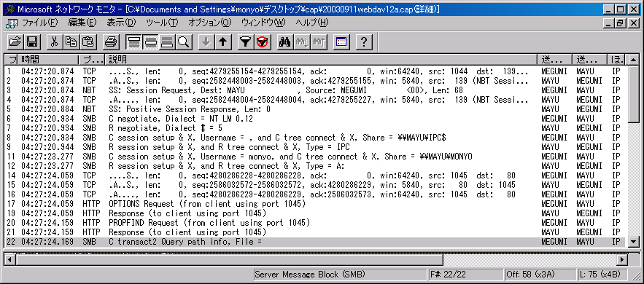
Task: Click the Copy toolbar icon
Action: tap(71, 42)
